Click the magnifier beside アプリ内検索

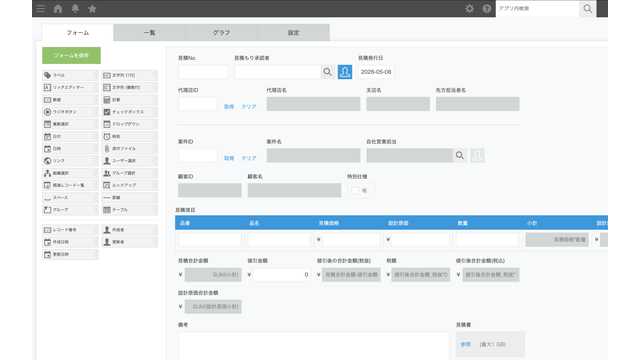pos(587,9)
